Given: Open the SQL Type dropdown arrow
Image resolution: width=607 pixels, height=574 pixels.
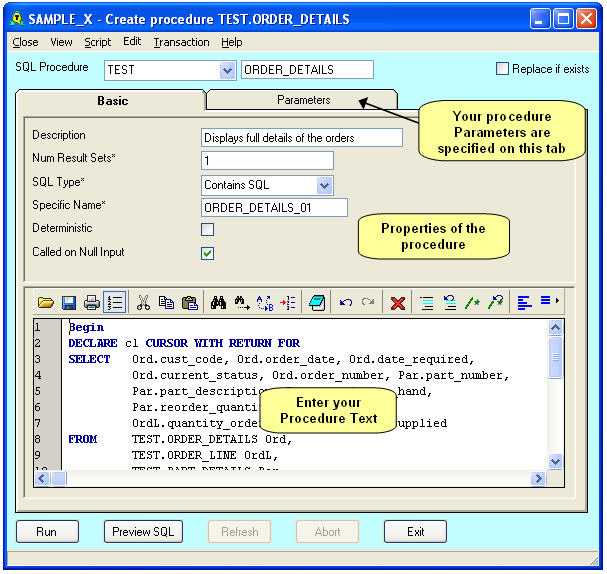Looking at the screenshot, I should pos(324,185).
